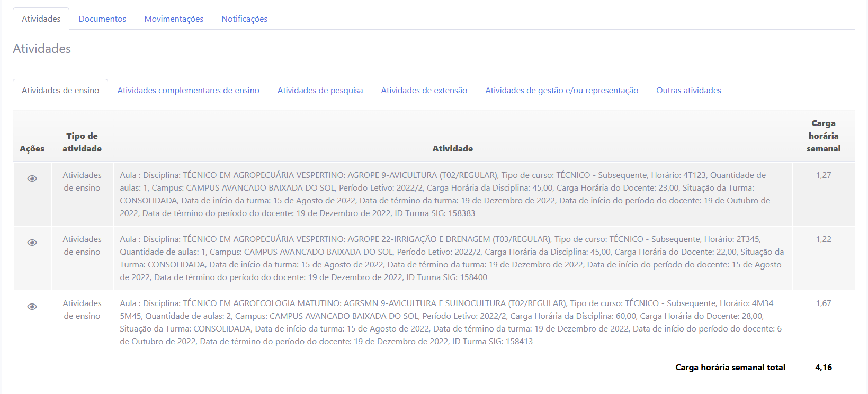Select the Atividades de ensino sub-tab
The image size is (868, 394).
click(60, 91)
